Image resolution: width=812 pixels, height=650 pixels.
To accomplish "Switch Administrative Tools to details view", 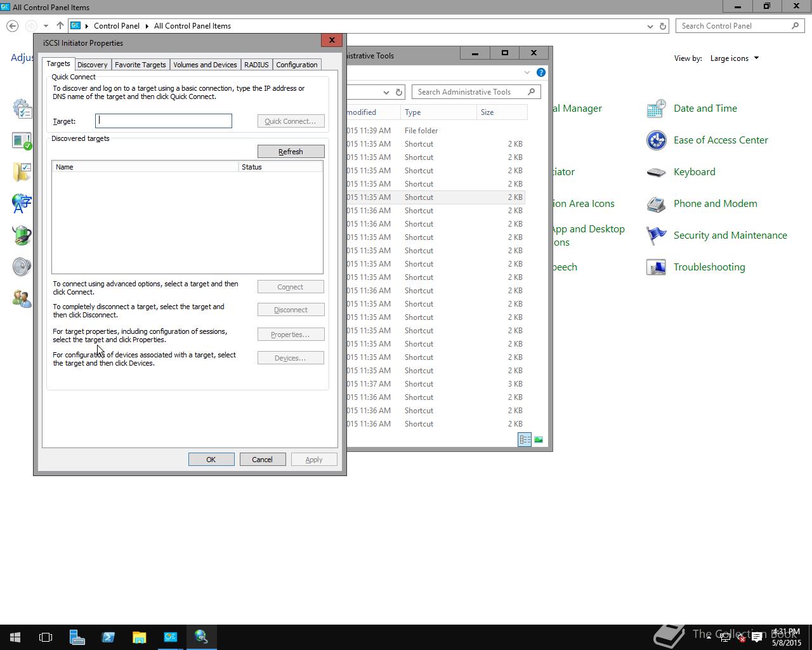I will (525, 439).
